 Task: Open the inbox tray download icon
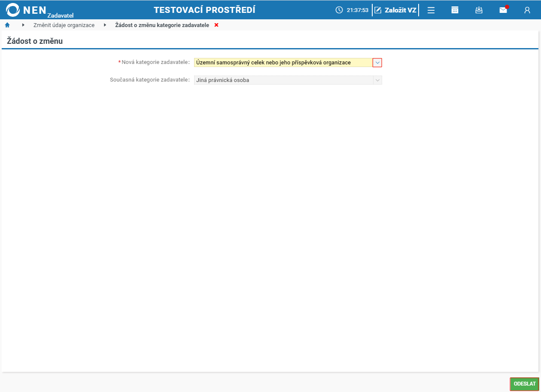pyautogui.click(x=479, y=10)
